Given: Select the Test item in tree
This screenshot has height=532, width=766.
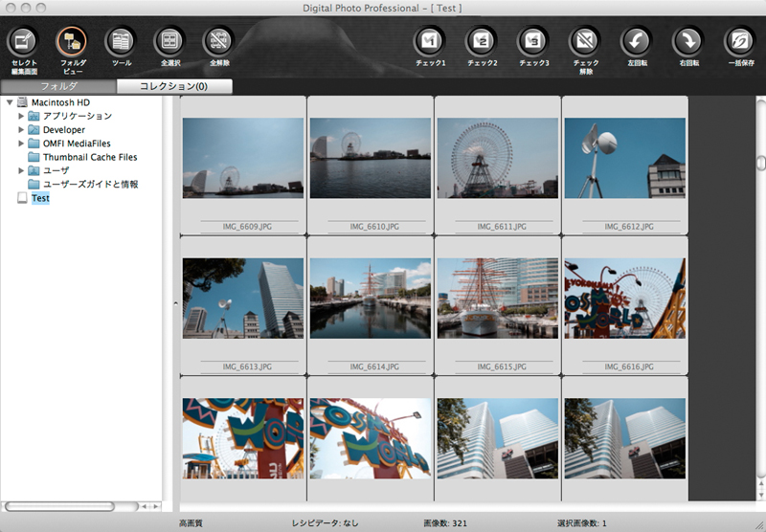Looking at the screenshot, I should click(40, 198).
